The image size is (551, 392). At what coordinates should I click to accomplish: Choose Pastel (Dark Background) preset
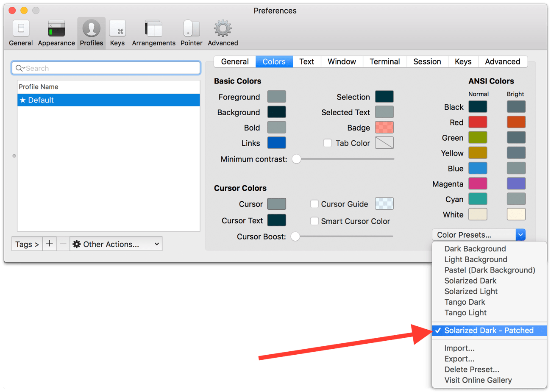[x=490, y=270]
